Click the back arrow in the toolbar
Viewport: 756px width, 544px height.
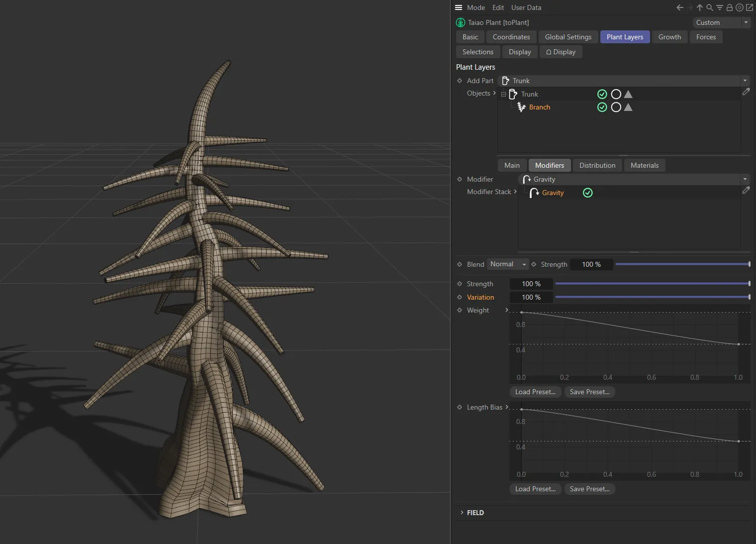click(679, 7)
